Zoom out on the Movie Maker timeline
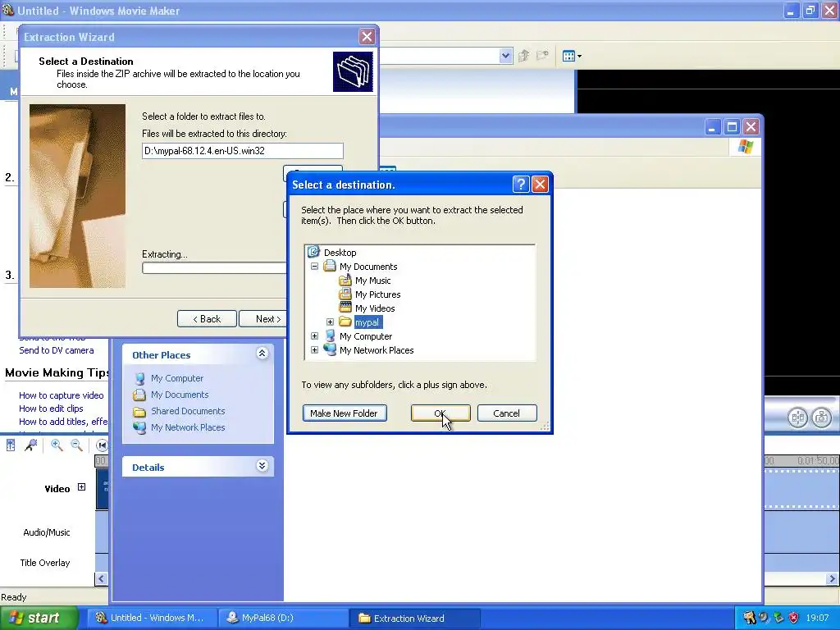840x630 pixels. point(76,445)
